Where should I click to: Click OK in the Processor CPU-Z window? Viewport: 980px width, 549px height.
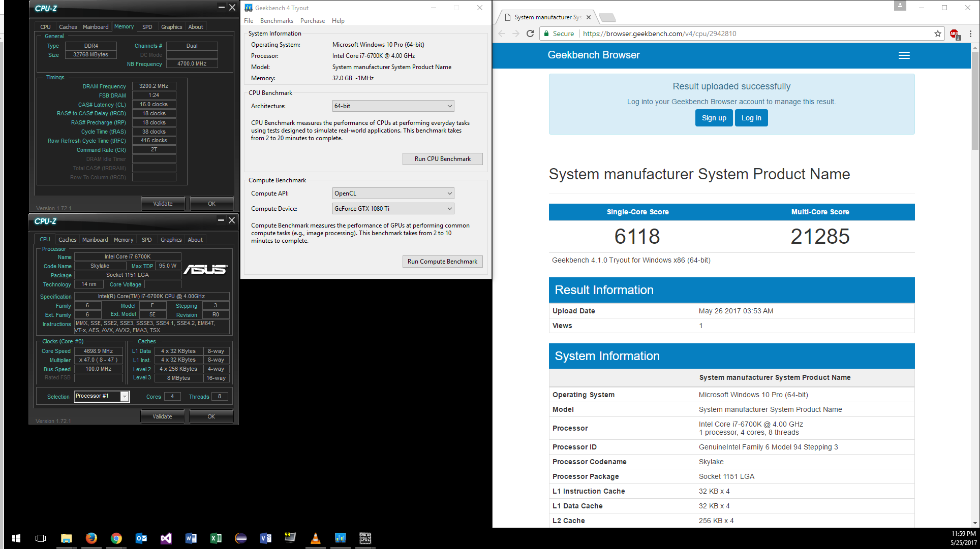click(x=211, y=416)
